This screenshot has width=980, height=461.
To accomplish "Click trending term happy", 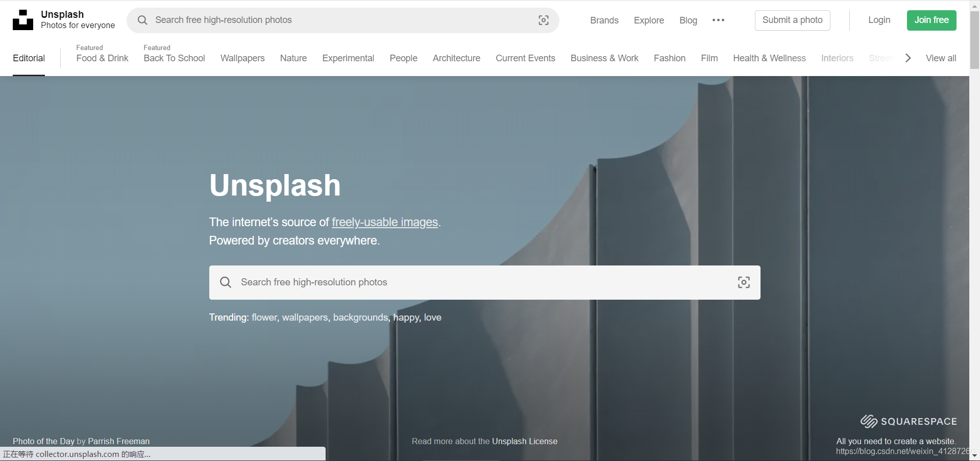I will 406,318.
